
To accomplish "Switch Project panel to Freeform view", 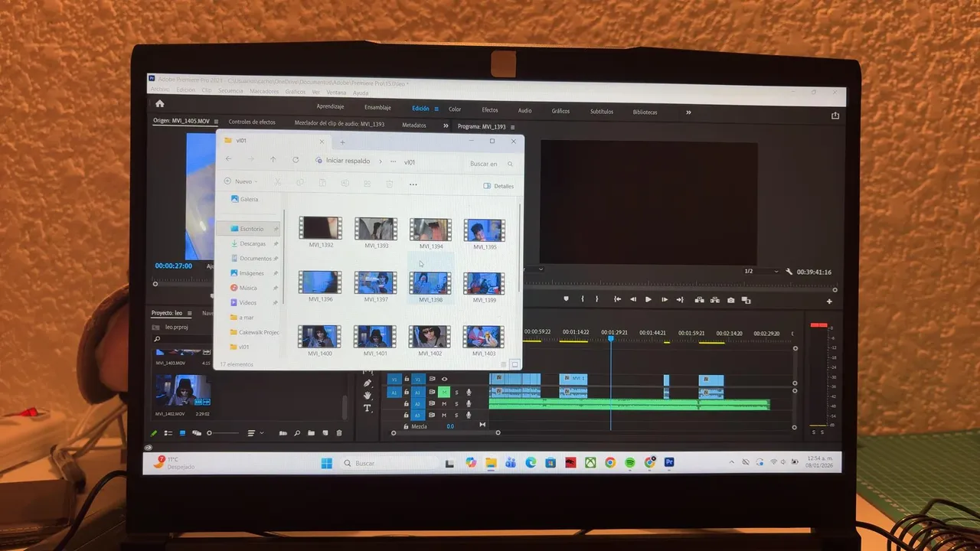I will click(197, 433).
